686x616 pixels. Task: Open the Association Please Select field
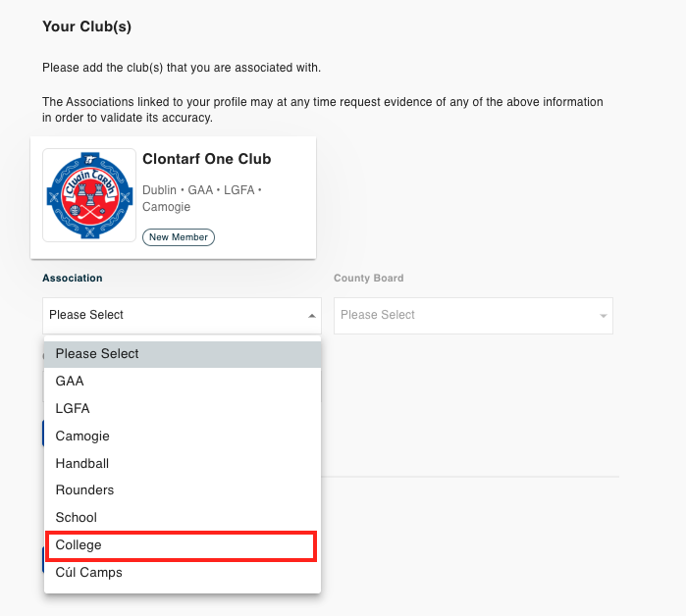tap(182, 316)
